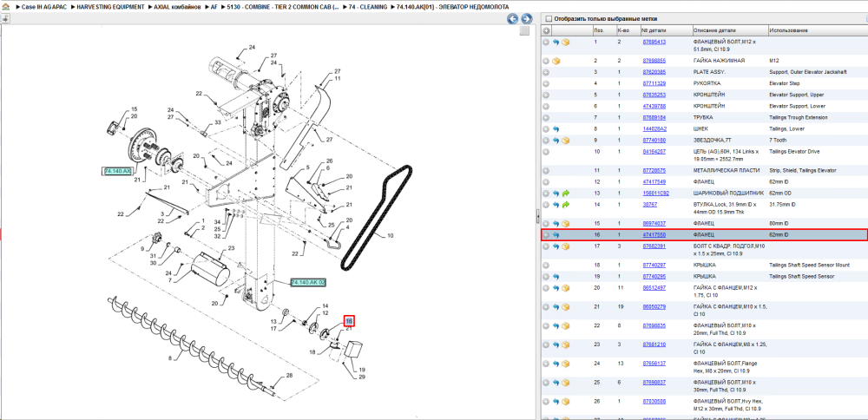Click the gray square button on the diagram
This screenshot has width=868, height=420.
(x=524, y=31)
